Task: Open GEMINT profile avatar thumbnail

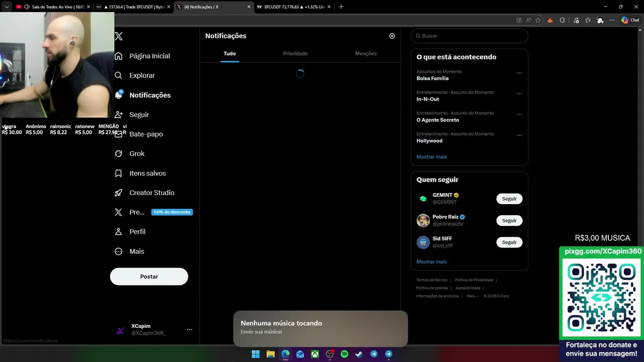Action: pos(423,199)
